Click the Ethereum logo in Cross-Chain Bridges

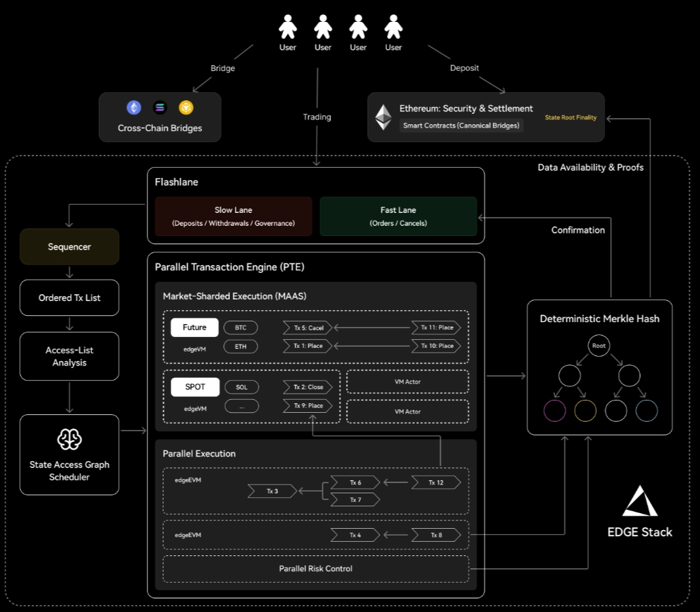pyautogui.click(x=134, y=108)
